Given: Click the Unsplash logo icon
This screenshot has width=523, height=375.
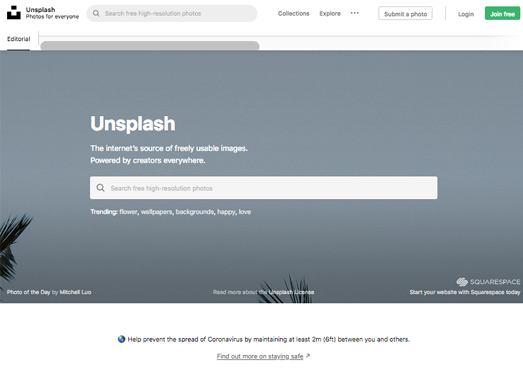Looking at the screenshot, I should 14,13.
